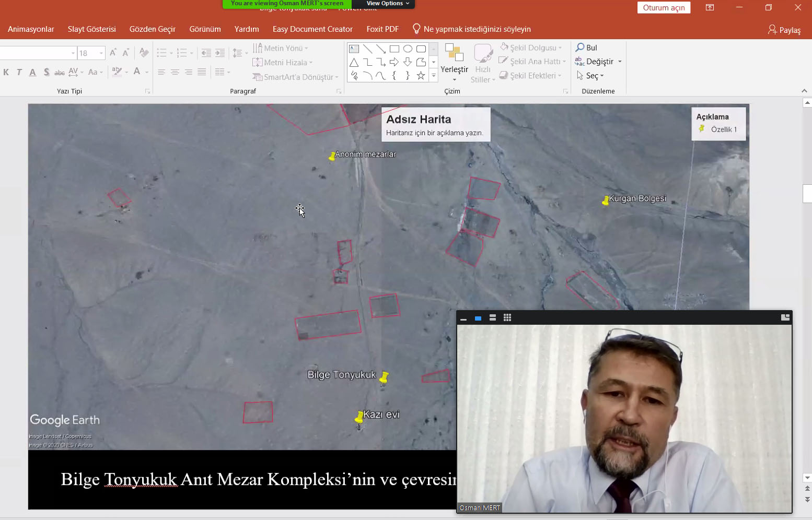Open the font size 18 dropdown

[x=101, y=53]
